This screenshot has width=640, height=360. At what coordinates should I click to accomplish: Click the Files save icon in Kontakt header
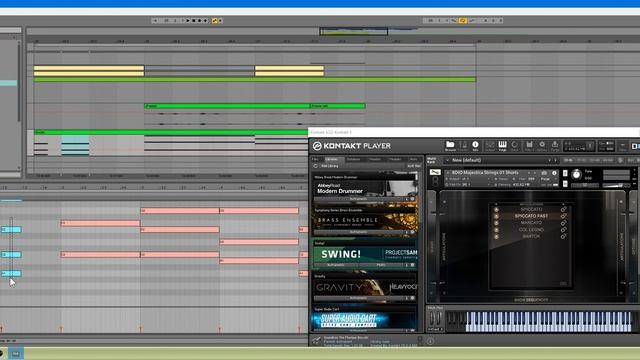pos(529,145)
